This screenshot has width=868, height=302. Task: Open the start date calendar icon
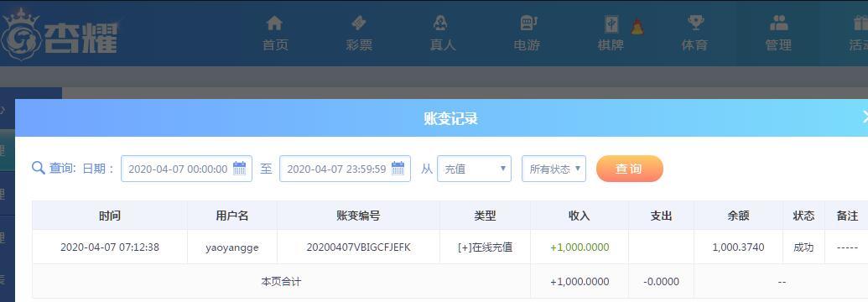pyautogui.click(x=239, y=169)
